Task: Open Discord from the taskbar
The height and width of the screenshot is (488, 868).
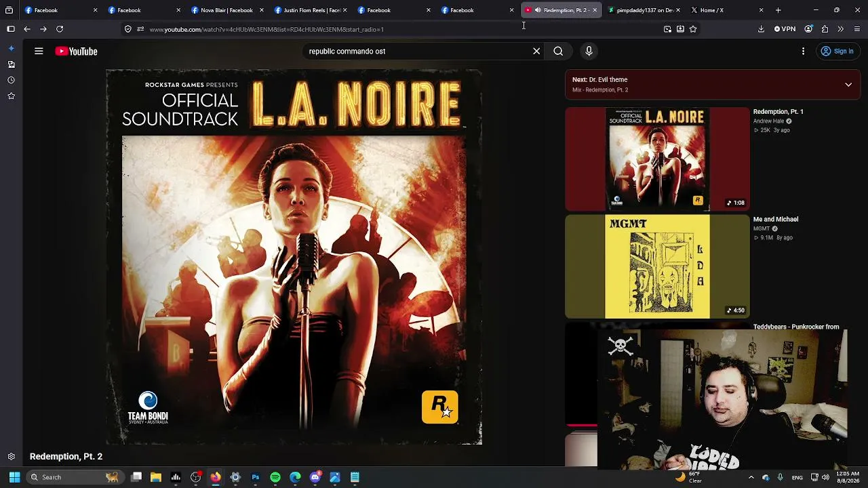Action: click(315, 477)
